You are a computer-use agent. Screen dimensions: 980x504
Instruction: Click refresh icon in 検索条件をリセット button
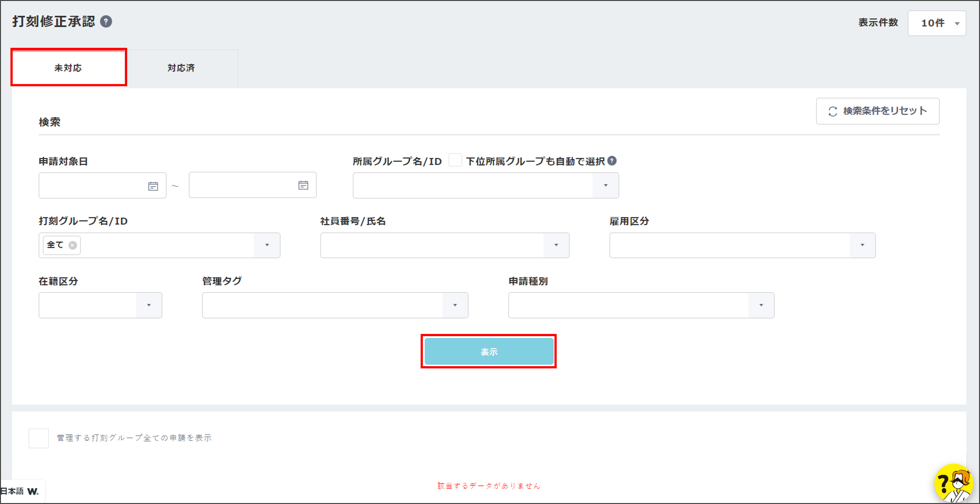[x=833, y=111]
